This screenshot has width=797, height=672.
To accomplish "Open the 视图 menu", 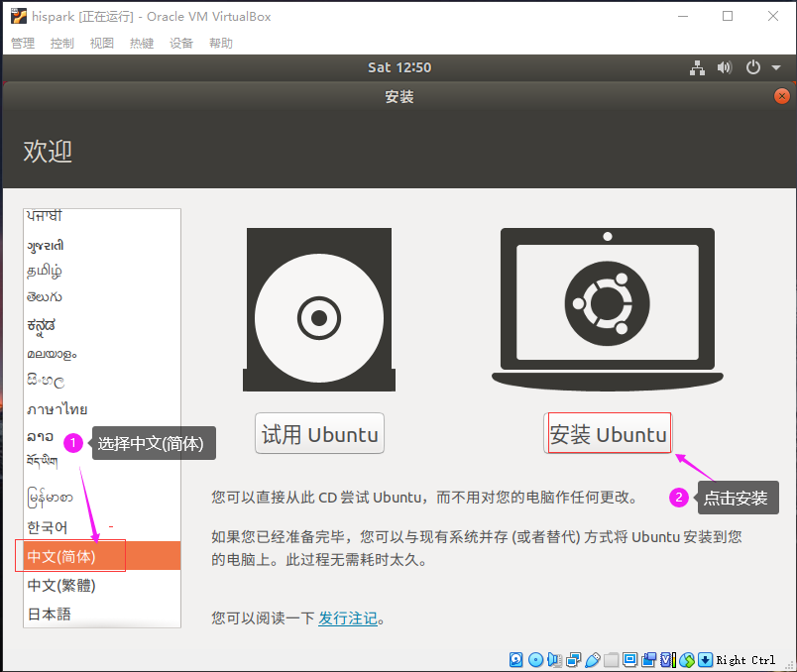I will (x=102, y=44).
